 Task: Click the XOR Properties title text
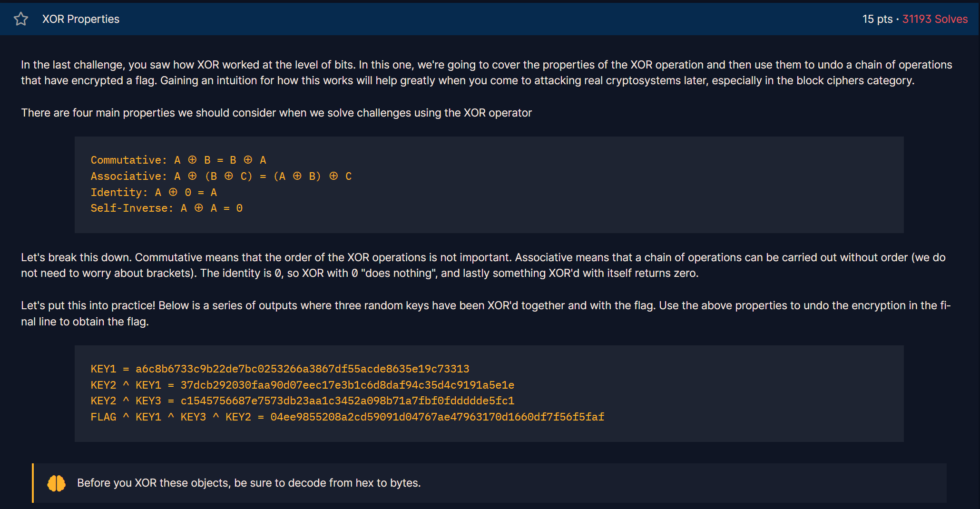tap(81, 19)
